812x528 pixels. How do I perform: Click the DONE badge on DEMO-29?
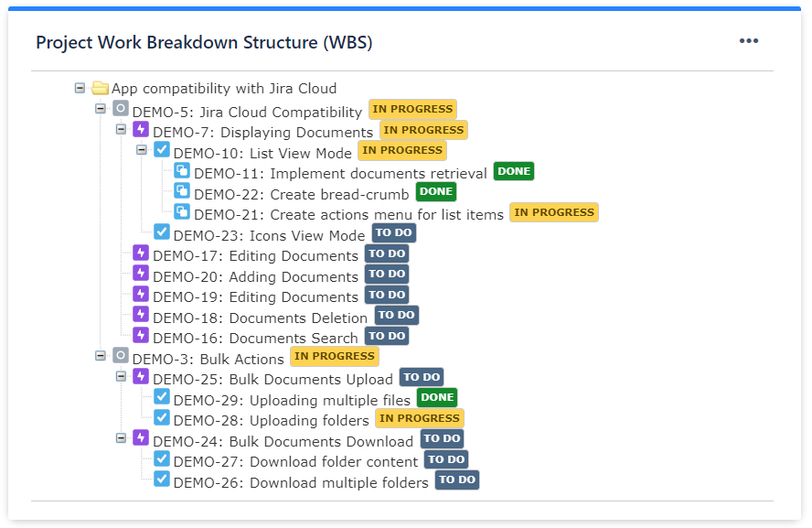[437, 397]
